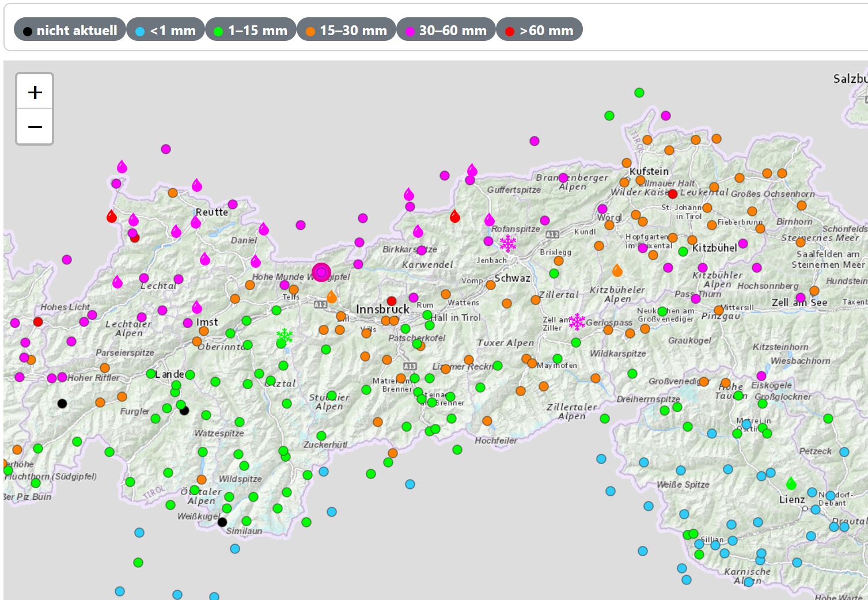The width and height of the screenshot is (868, 600).
Task: Select green station dot left of Kitzbühel label
Action: pos(683,252)
